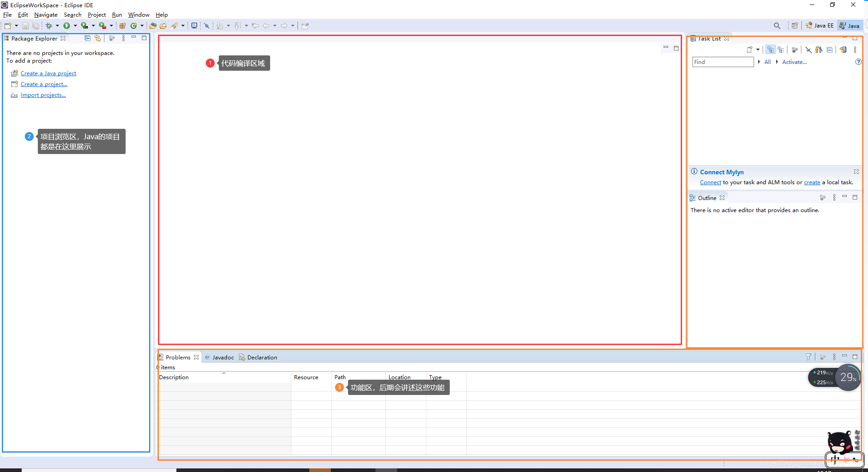Navigate Back with left arrow
The image size is (868, 472).
tap(266, 26)
